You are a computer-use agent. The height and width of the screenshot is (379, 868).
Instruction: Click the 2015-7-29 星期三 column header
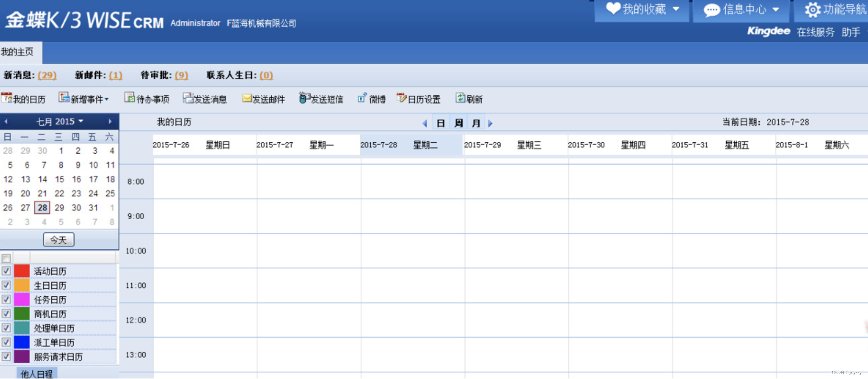[515, 145]
